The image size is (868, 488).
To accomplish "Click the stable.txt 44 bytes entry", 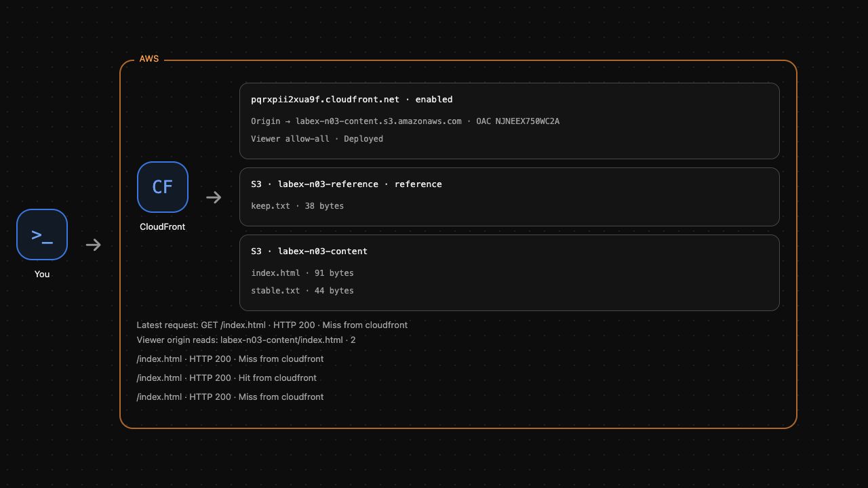I will click(x=302, y=291).
